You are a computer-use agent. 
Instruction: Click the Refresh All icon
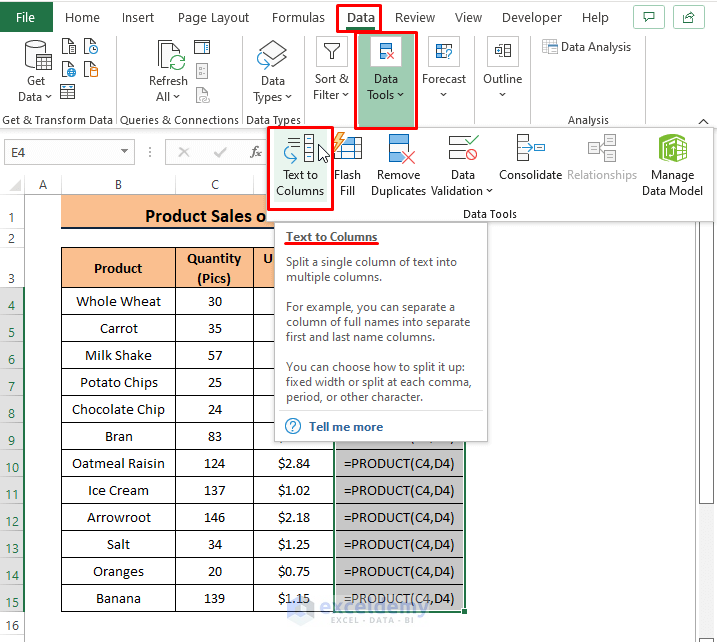coord(168,58)
